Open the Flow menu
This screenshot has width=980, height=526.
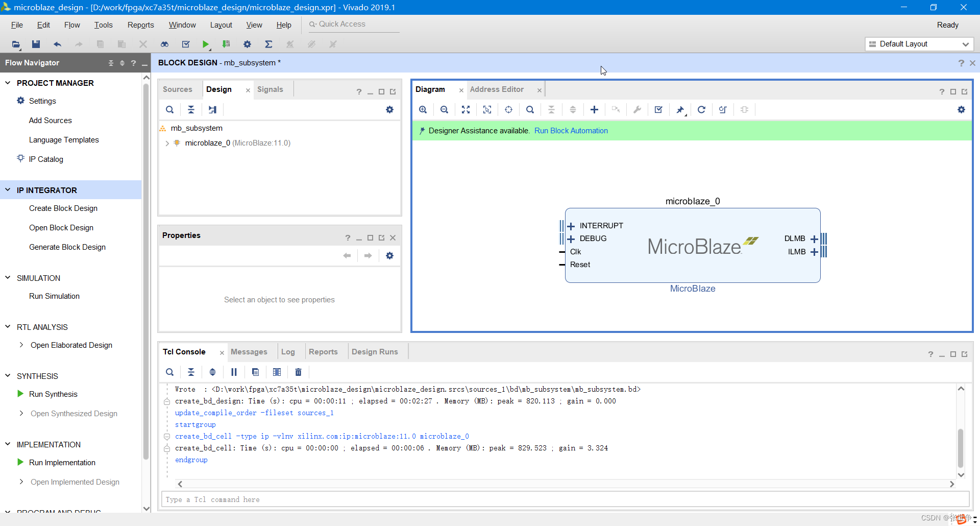point(72,25)
